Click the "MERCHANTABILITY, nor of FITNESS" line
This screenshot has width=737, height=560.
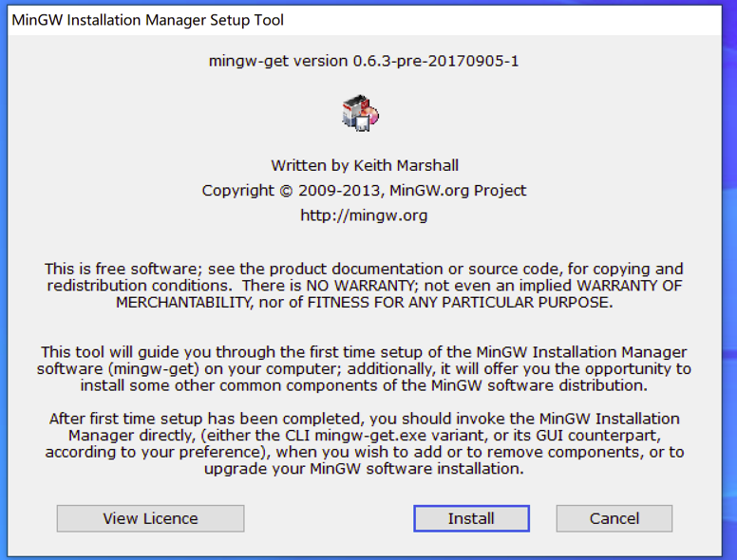tap(364, 302)
